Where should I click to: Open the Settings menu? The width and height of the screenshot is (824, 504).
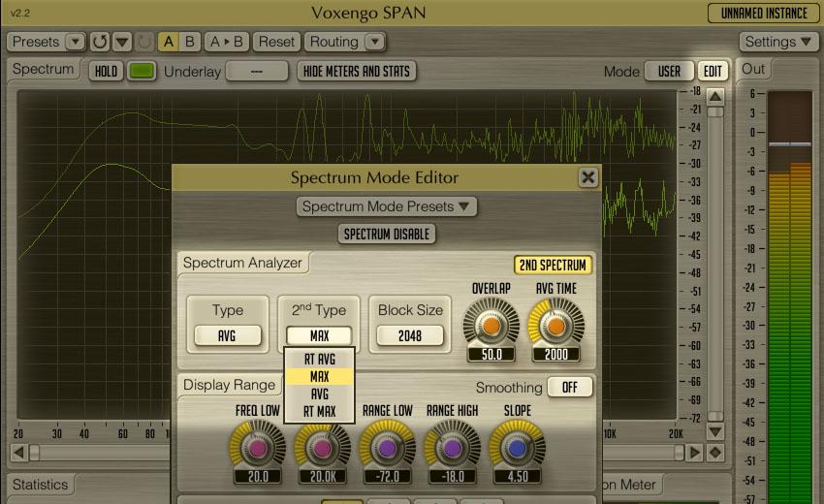point(777,42)
